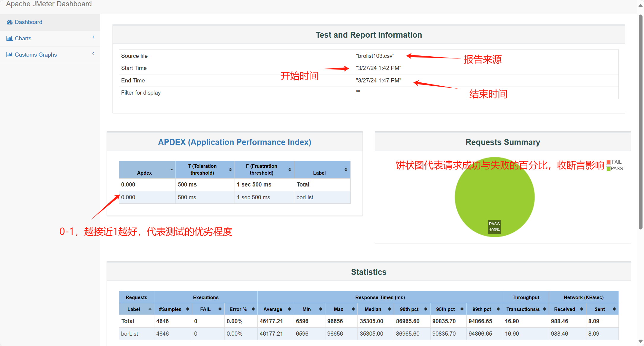Click the Customs Graphs bar-chart icon

[10, 55]
